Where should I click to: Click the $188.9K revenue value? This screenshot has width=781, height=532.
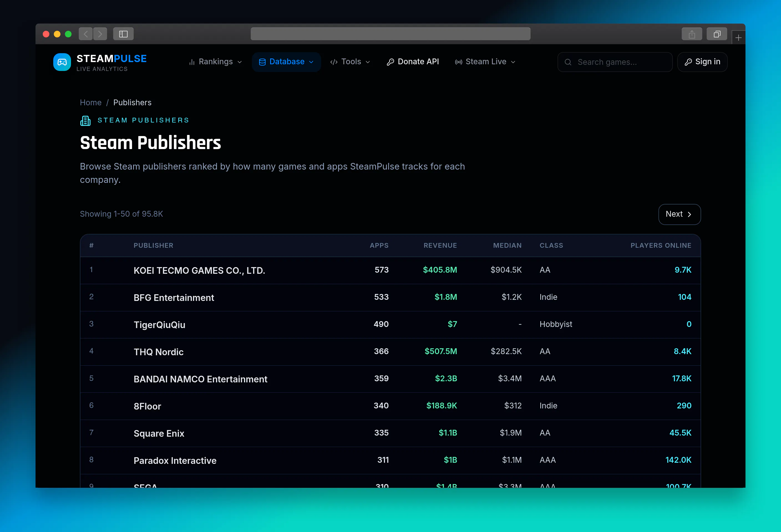coord(442,406)
